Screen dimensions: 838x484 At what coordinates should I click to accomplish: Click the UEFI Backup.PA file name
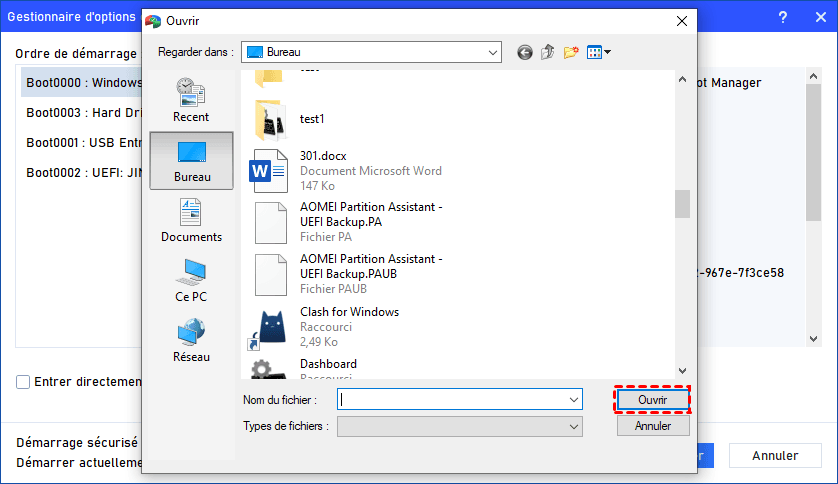coord(371,215)
